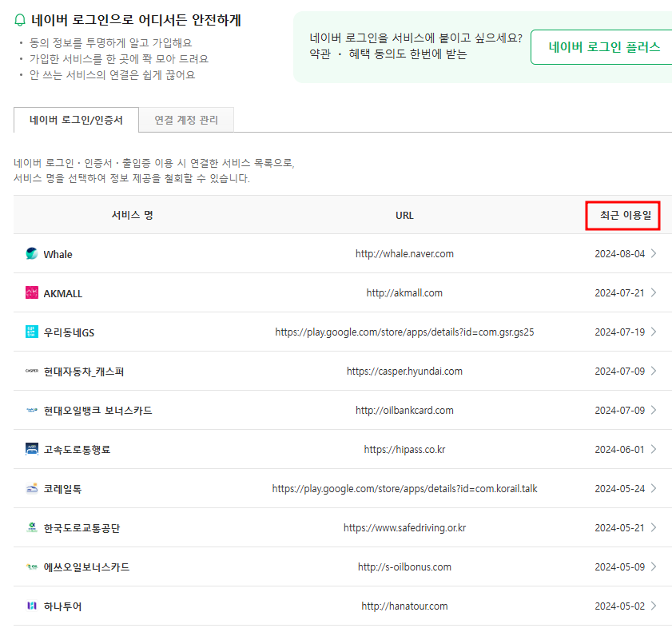
Task: Click the 하나투어 logo icon
Action: tap(32, 606)
